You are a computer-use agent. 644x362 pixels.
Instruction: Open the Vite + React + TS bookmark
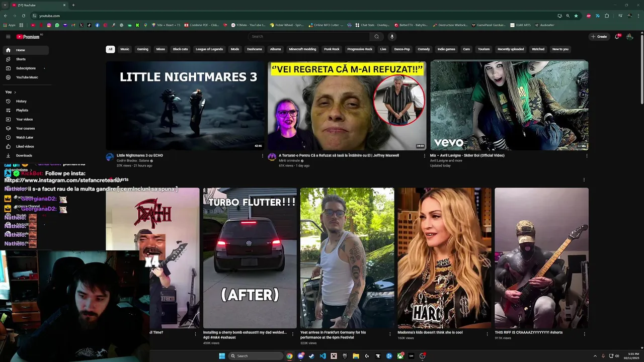click(x=166, y=25)
